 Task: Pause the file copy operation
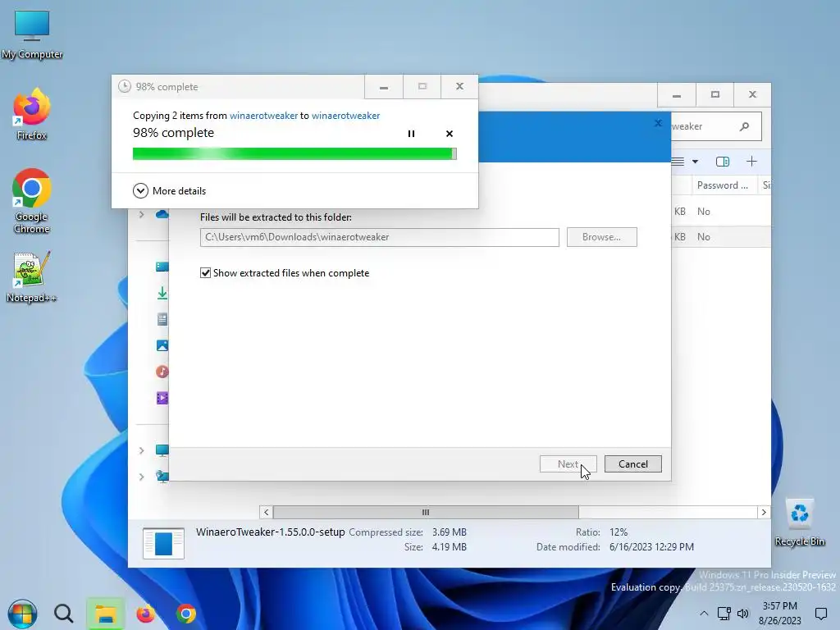tap(411, 134)
